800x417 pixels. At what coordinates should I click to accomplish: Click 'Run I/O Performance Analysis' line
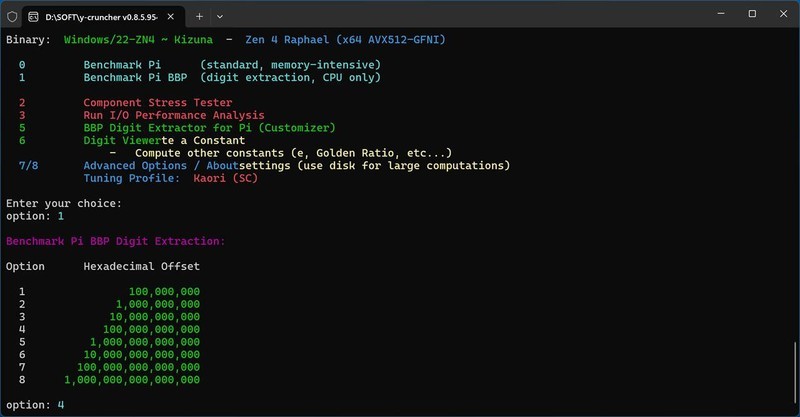click(x=174, y=115)
